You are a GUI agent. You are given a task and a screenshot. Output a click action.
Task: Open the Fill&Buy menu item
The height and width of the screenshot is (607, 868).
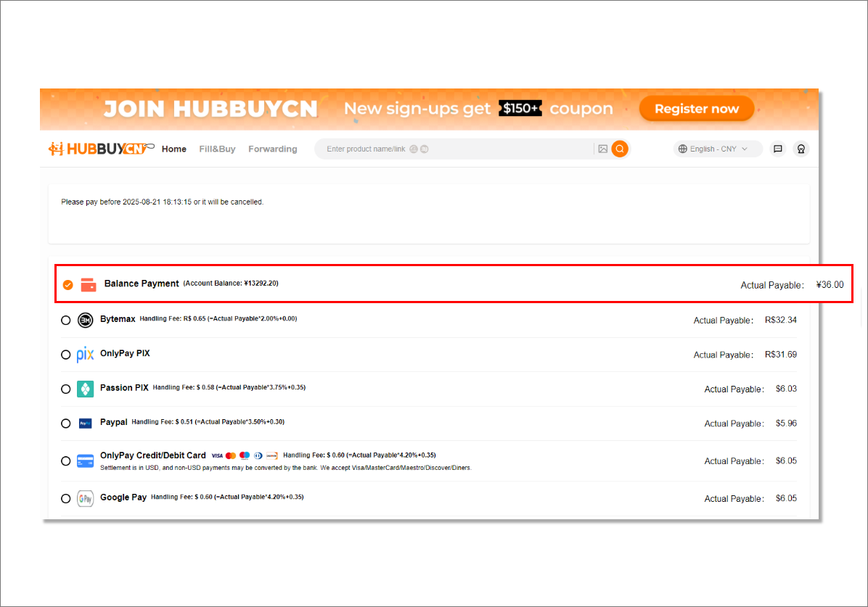click(217, 149)
